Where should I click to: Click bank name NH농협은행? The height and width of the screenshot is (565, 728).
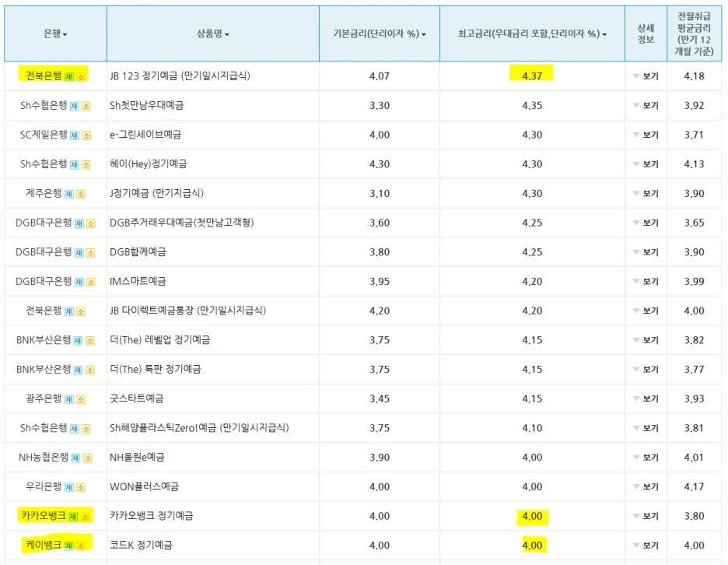(x=44, y=457)
